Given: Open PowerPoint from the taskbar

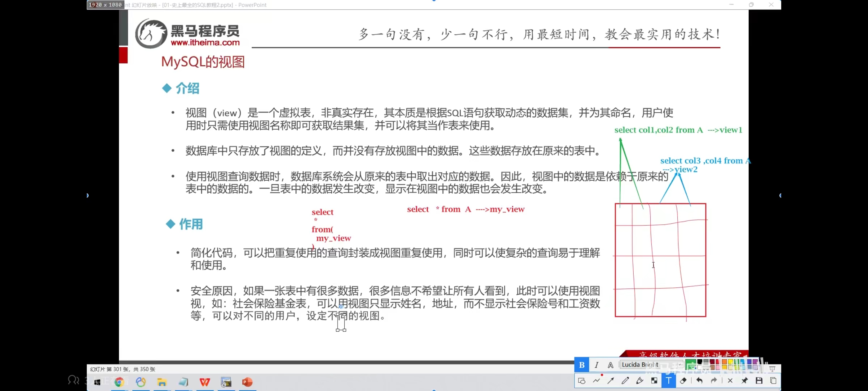Looking at the screenshot, I should coord(247,382).
